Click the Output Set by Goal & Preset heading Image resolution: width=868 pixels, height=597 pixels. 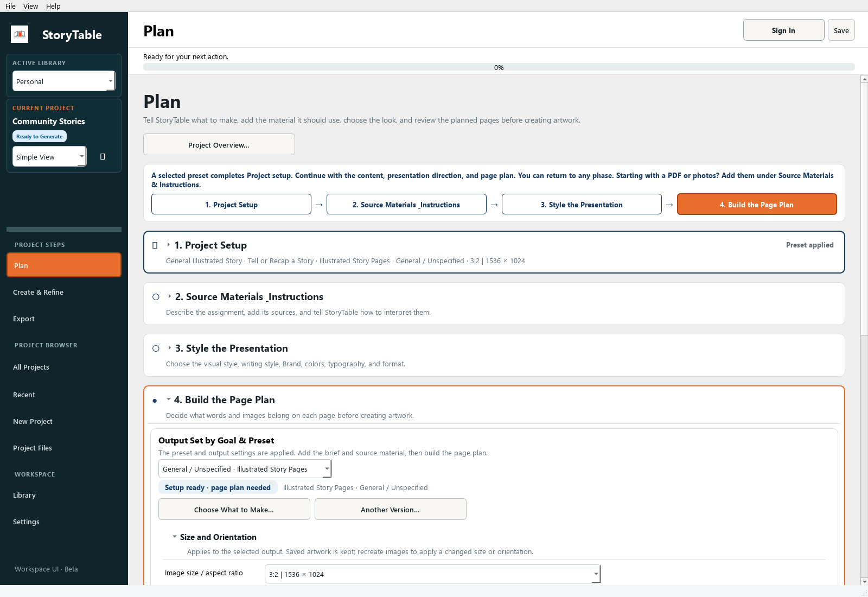(x=216, y=440)
